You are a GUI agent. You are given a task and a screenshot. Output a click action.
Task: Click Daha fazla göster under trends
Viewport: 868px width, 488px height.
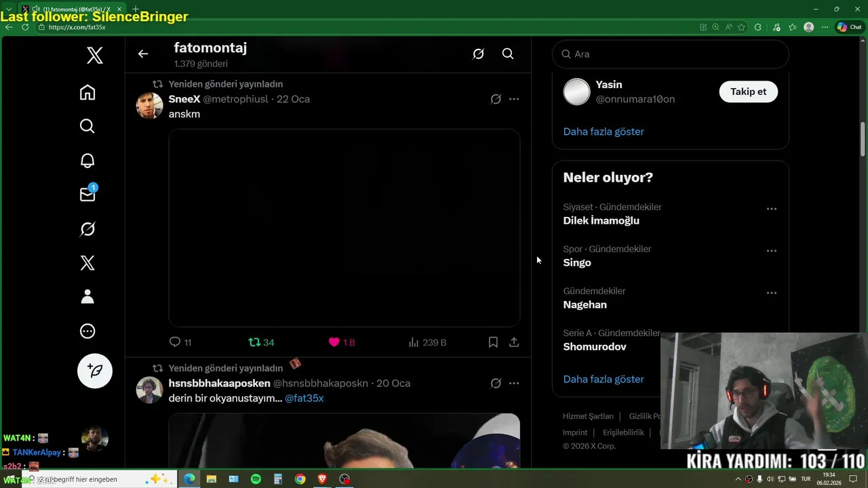[x=604, y=379]
